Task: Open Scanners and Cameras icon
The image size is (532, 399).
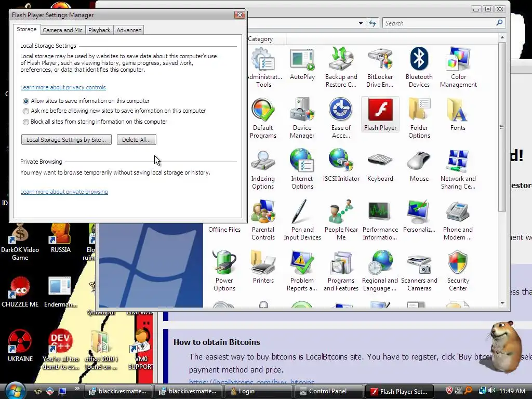Action: (x=419, y=271)
